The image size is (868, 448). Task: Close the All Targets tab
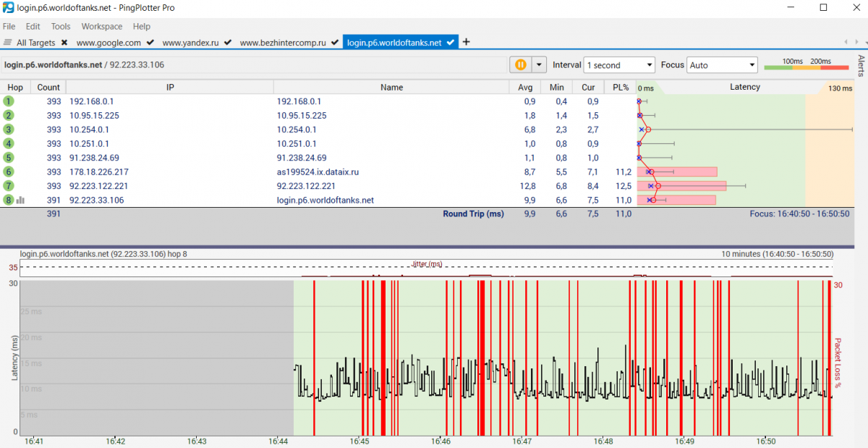(x=64, y=43)
